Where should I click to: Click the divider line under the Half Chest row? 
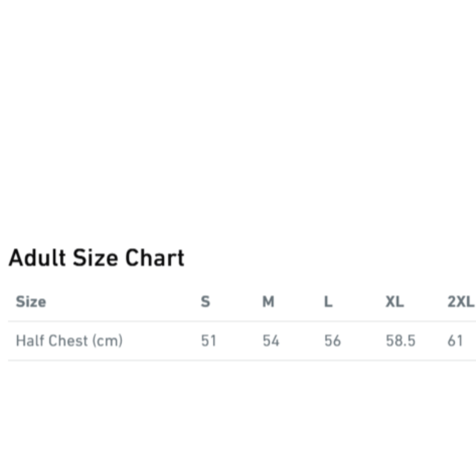click(x=238, y=360)
